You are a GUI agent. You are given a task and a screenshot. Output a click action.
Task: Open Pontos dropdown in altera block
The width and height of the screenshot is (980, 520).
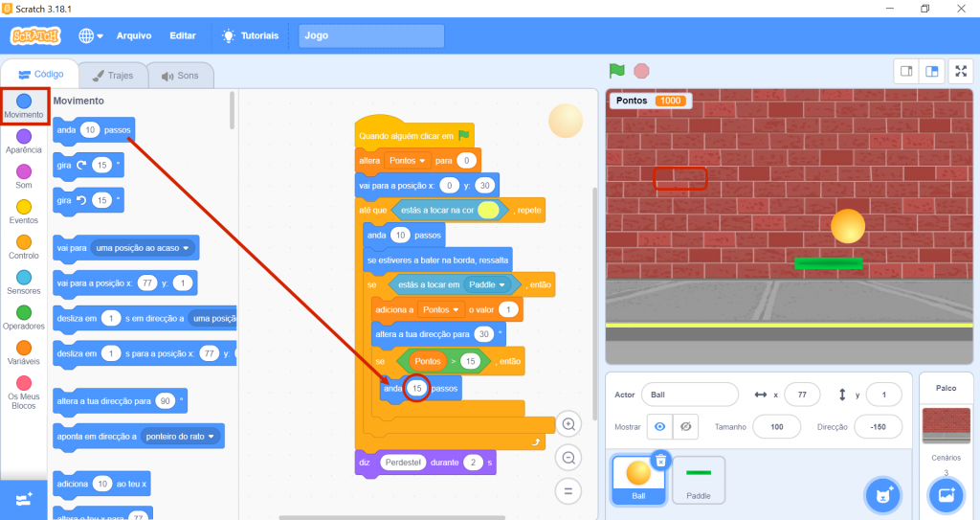(408, 161)
